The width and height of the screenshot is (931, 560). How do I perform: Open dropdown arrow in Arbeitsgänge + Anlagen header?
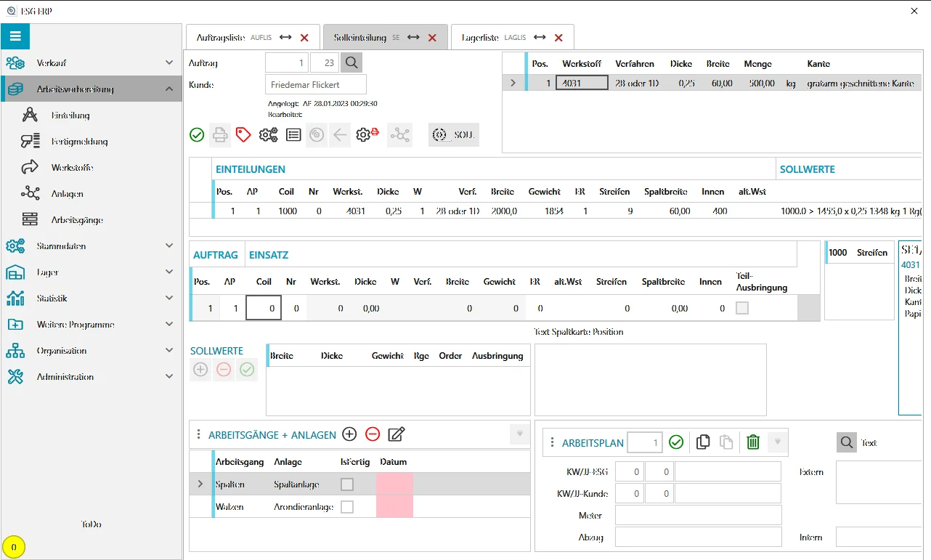click(x=519, y=434)
